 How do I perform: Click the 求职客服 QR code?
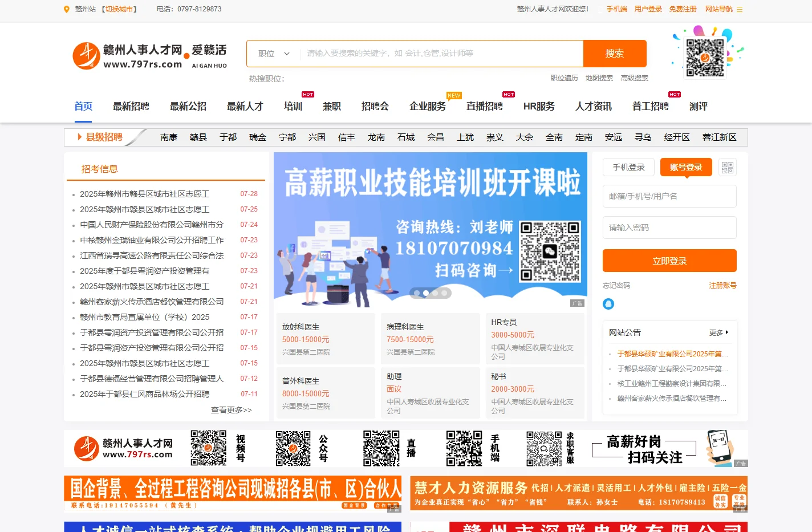[x=544, y=448]
